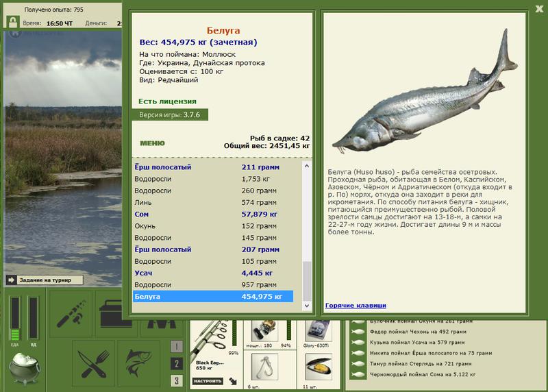548x392 pixels.
Task: Select rod slot 3
Action: click(177, 380)
